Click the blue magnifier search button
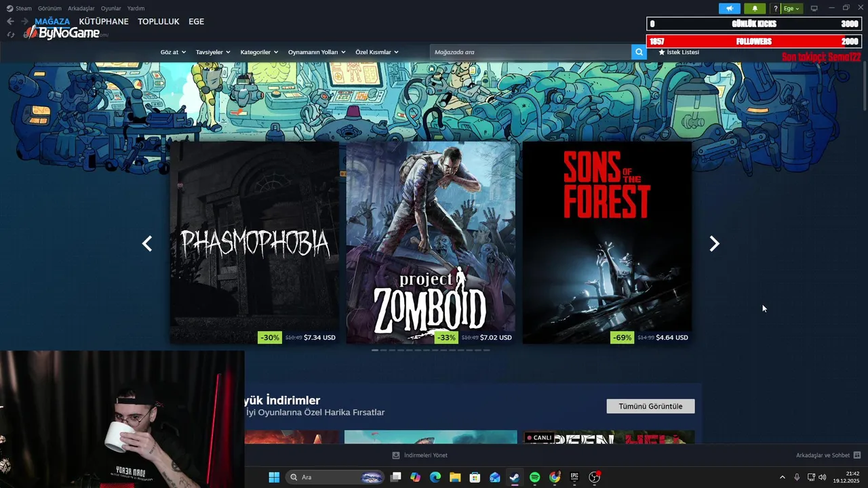The width and height of the screenshot is (868, 488). 639,52
